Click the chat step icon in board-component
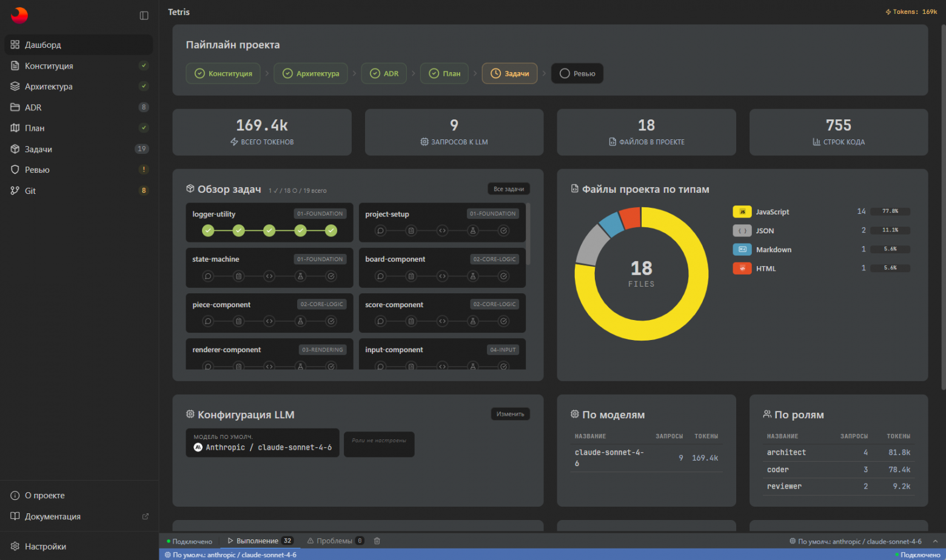 380,276
